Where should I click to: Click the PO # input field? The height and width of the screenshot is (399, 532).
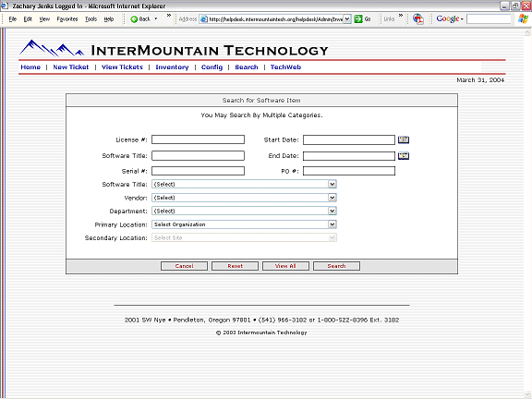[349, 171]
